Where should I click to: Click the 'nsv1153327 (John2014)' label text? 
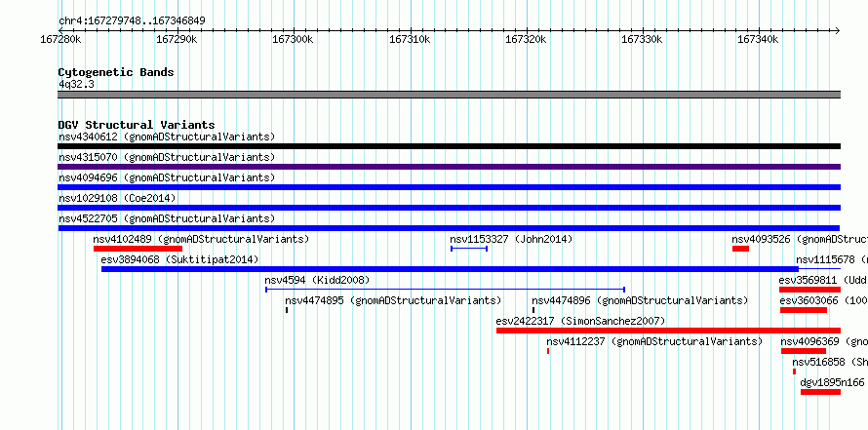pyautogui.click(x=511, y=239)
